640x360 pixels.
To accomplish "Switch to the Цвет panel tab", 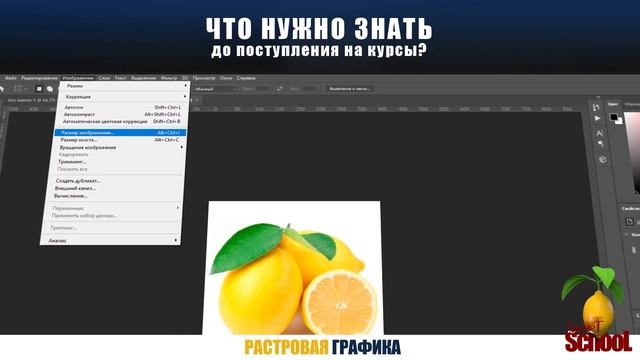I will point(613,104).
